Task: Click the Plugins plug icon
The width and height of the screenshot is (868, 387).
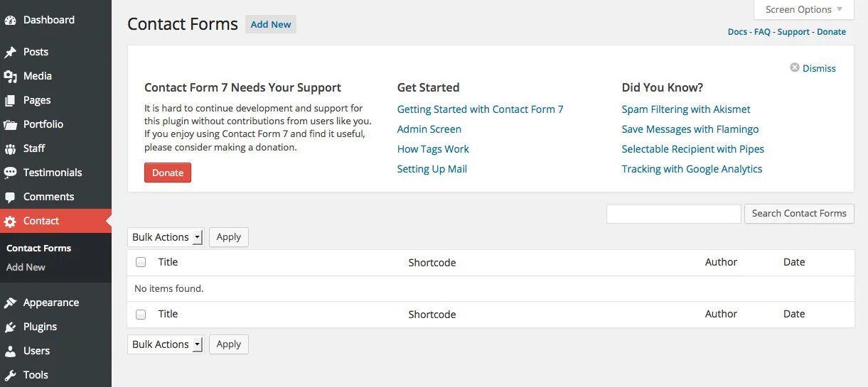Action: coord(10,327)
